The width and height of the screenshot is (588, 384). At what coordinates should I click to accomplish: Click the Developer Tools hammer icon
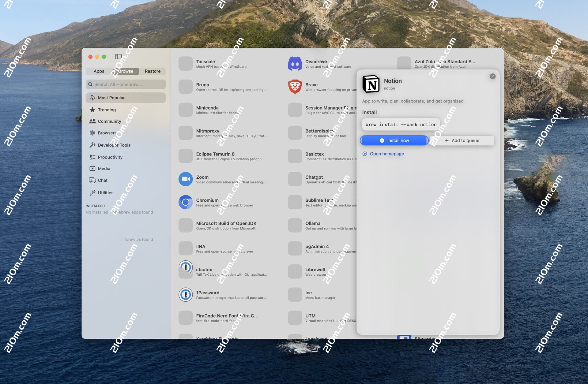pos(92,145)
